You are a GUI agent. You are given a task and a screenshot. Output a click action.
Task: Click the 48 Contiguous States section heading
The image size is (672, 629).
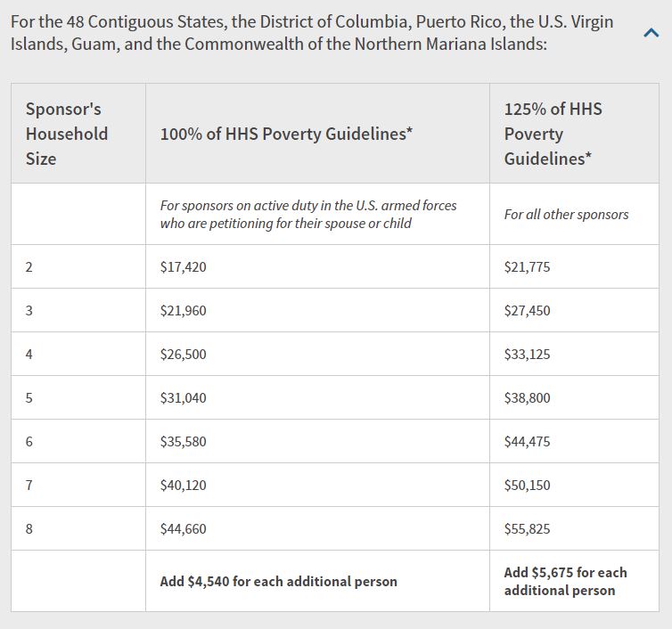pos(312,33)
